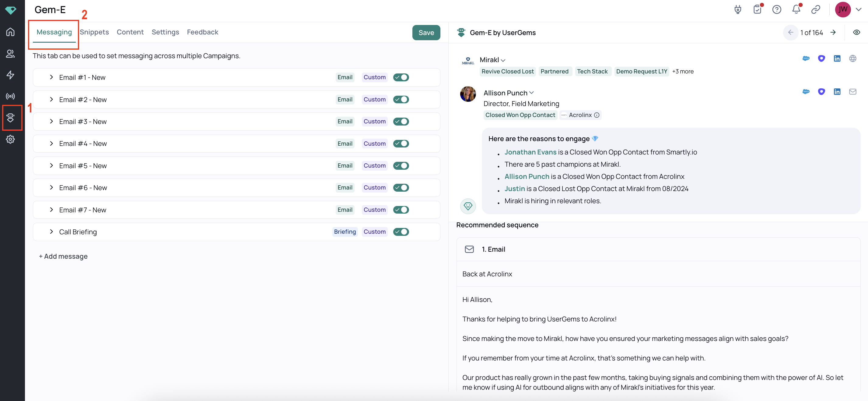This screenshot has height=401, width=868.
Task: Switch to the Feedback tab
Action: click(202, 32)
